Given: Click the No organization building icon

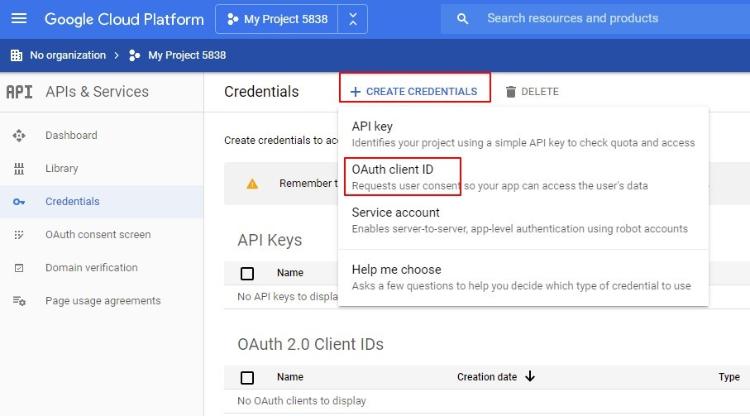Looking at the screenshot, I should coord(16,55).
